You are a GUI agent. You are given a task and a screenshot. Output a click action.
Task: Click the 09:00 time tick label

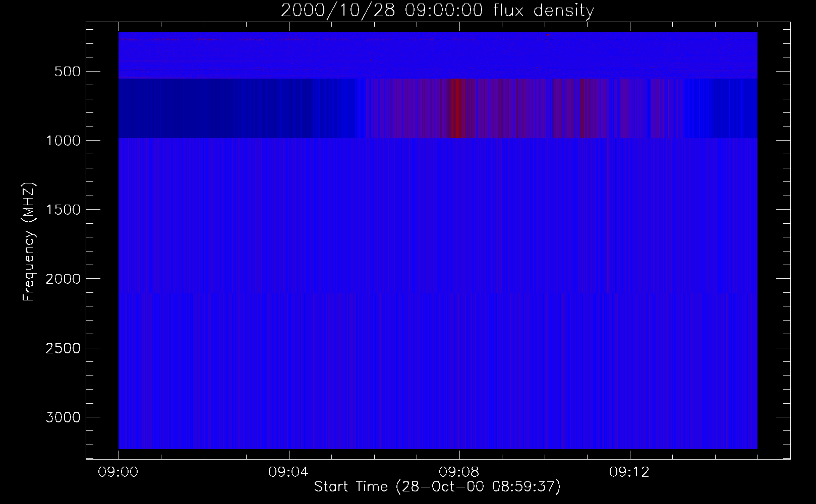coord(119,472)
